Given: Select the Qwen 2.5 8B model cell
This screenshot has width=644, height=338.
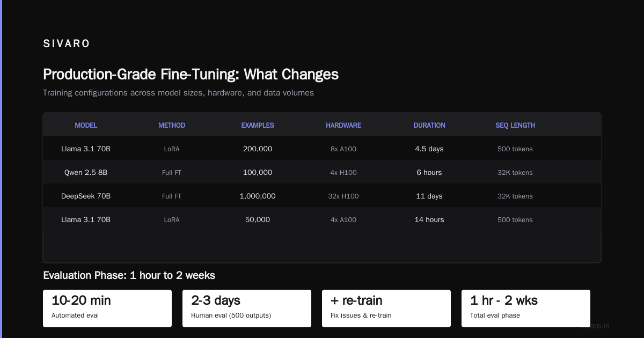Looking at the screenshot, I should [86, 172].
